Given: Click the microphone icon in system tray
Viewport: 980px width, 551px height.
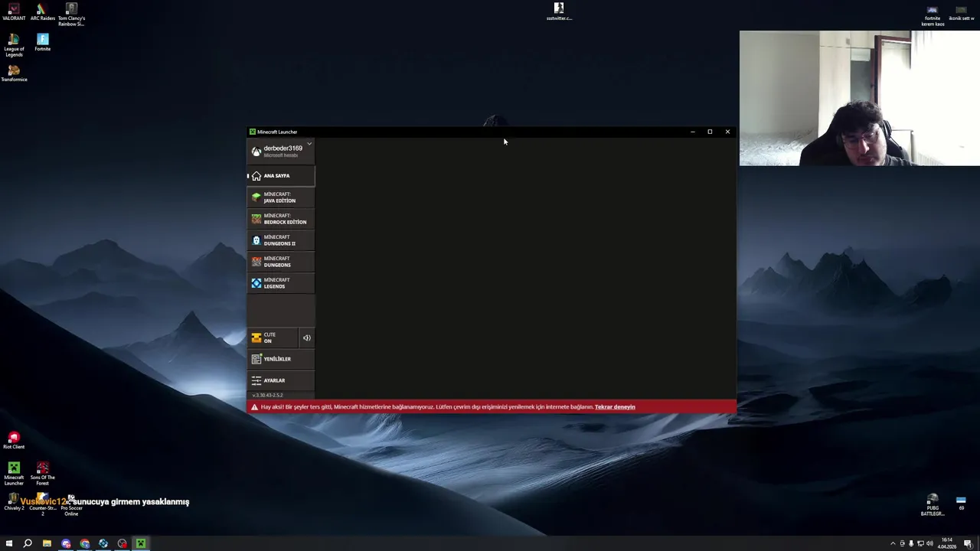Looking at the screenshot, I should tap(911, 543).
